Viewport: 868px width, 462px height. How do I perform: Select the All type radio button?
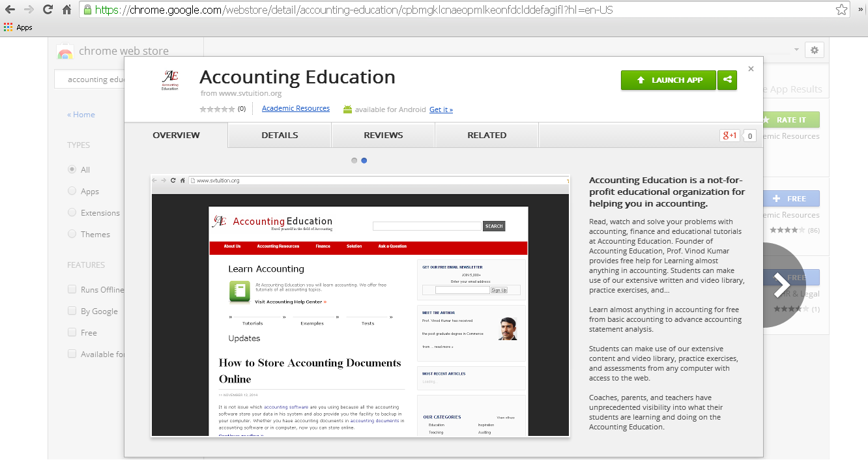coord(72,169)
